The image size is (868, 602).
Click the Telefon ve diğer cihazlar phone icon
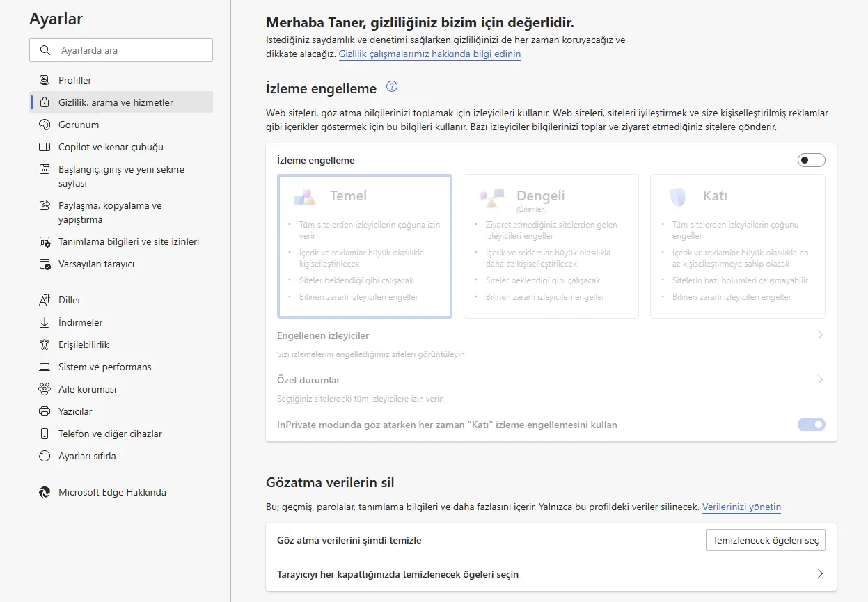click(45, 434)
